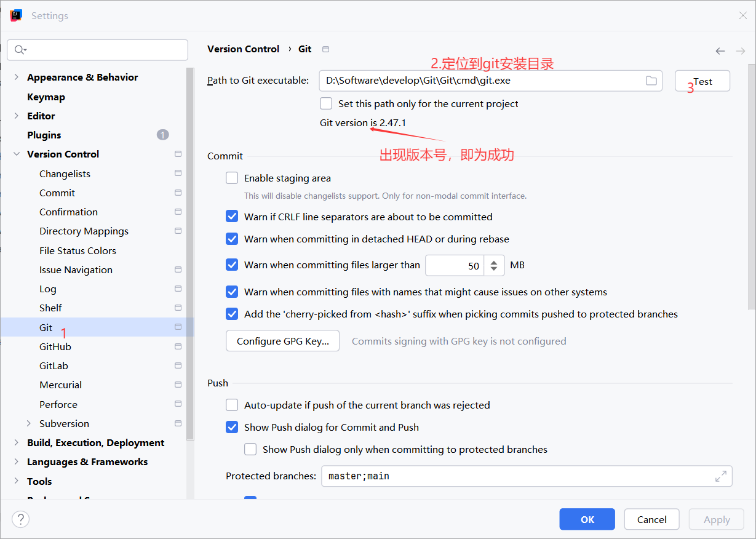Image resolution: width=756 pixels, height=539 pixels.
Task: Click the project-level icon beside Git breadcrumb
Action: point(326,49)
